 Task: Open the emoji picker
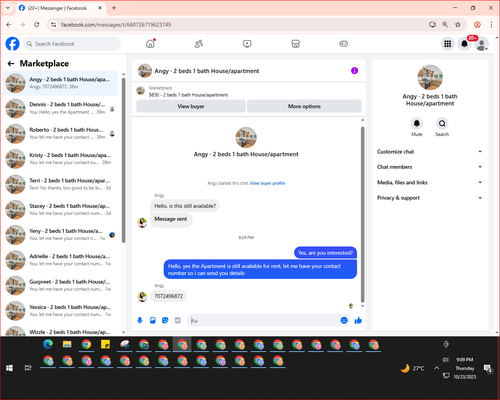(x=344, y=320)
